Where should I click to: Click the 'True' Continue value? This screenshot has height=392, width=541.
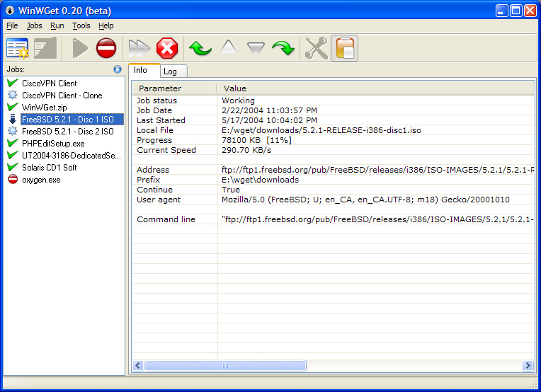coord(231,190)
